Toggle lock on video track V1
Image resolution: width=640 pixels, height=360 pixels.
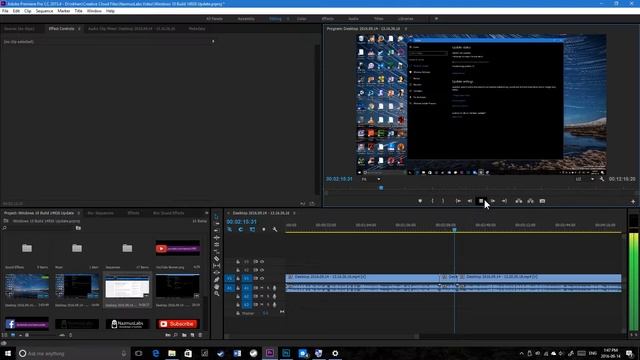click(x=238, y=278)
